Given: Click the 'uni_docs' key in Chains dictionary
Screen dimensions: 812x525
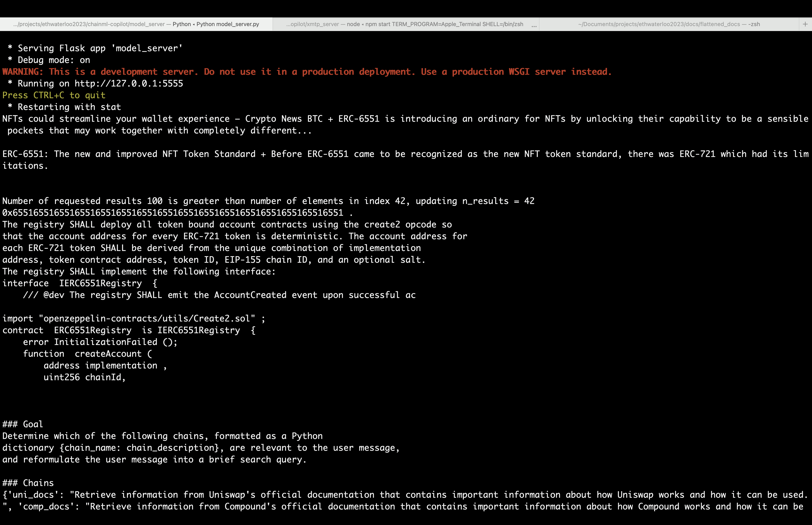Looking at the screenshot, I should point(33,495).
